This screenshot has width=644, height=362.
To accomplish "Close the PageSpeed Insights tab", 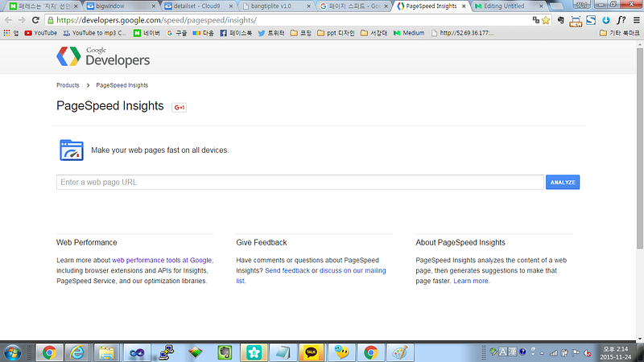I will (x=464, y=6).
